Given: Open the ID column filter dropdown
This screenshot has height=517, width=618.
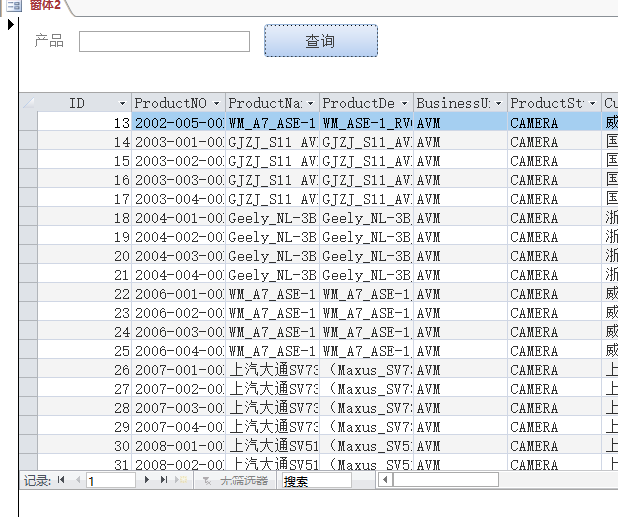Looking at the screenshot, I should click(122, 103).
